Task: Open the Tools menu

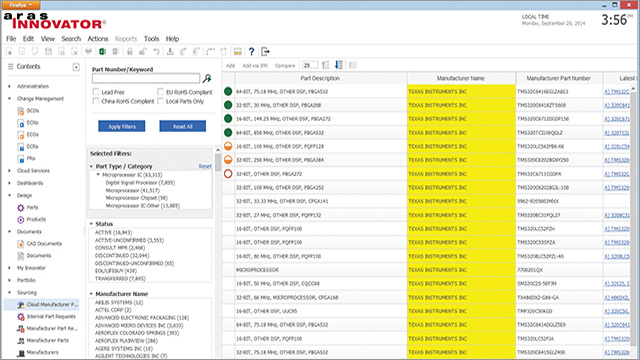Action: (151, 39)
